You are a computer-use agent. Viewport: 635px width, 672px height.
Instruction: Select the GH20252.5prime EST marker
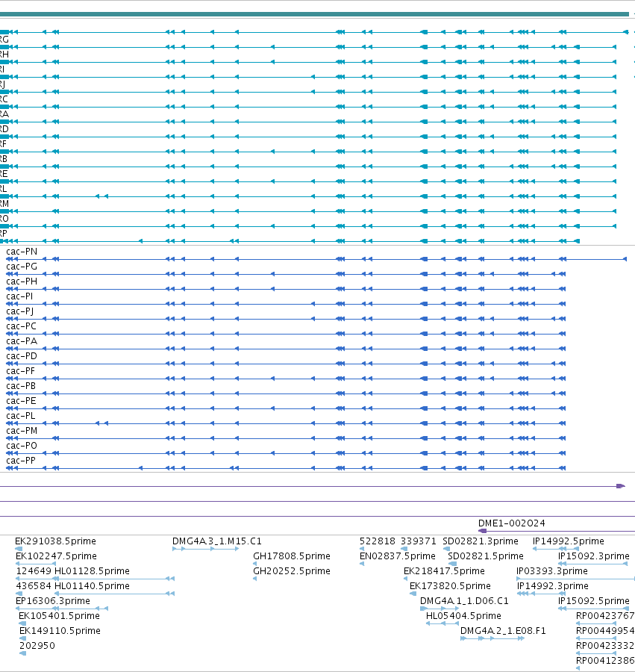point(255,579)
